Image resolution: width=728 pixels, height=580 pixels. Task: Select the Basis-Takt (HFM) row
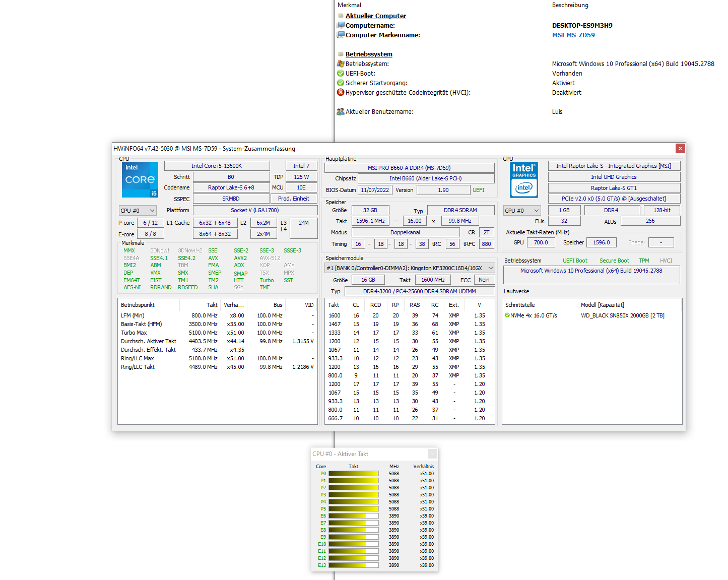(217, 324)
